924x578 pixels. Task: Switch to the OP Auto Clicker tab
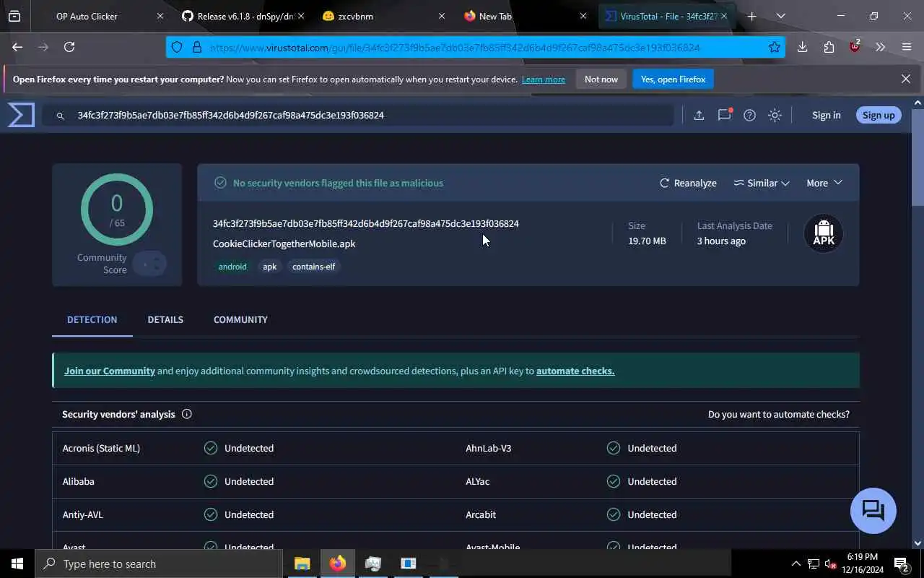tap(100, 16)
